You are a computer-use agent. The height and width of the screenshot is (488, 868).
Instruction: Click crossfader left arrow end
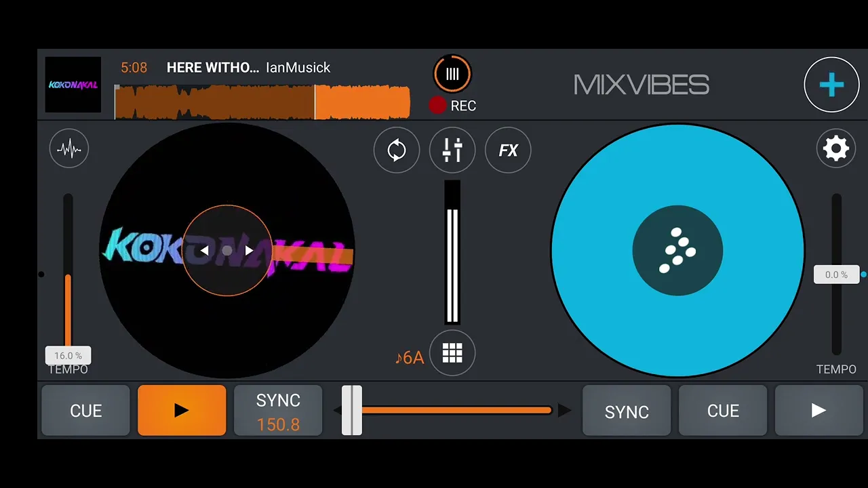click(x=337, y=410)
